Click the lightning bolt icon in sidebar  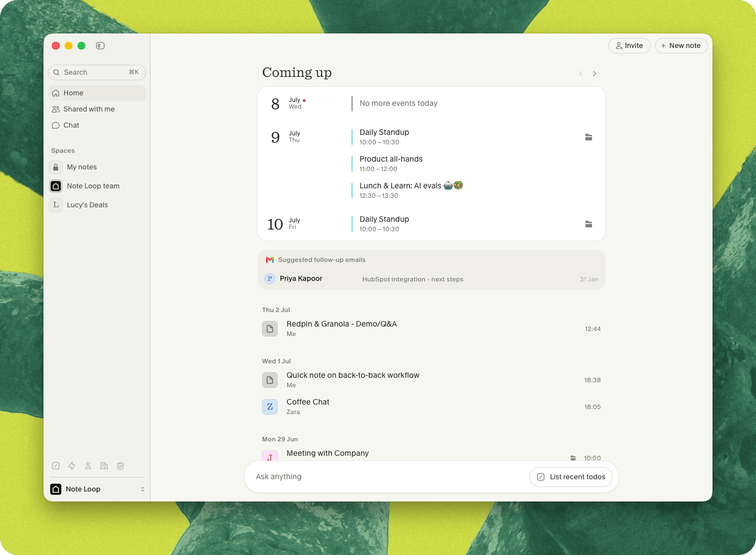click(x=72, y=466)
